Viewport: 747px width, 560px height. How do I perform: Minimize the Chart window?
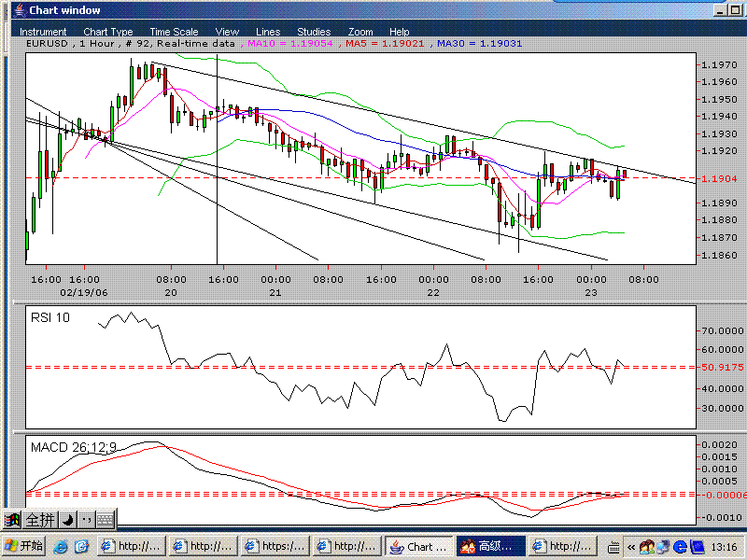721,10
